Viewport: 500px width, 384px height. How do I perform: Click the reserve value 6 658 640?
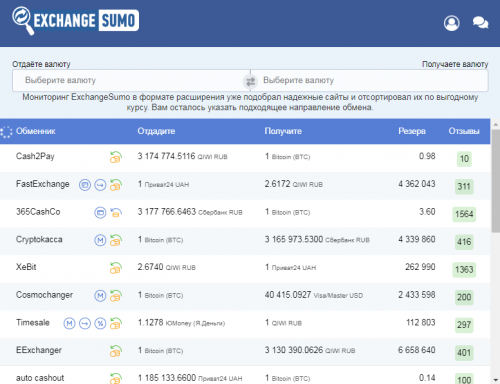point(417,350)
